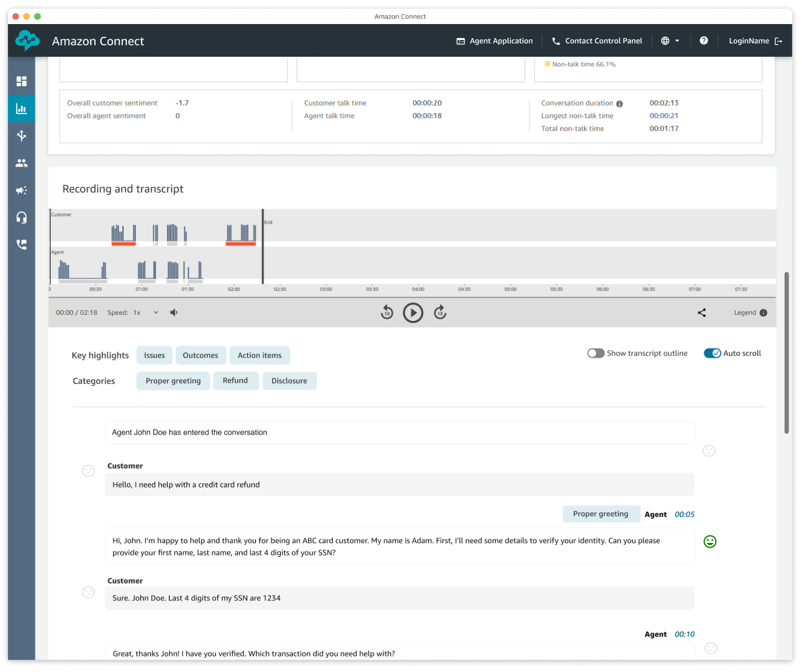
Task: Open the globe language dropdown in the header
Action: coord(669,41)
